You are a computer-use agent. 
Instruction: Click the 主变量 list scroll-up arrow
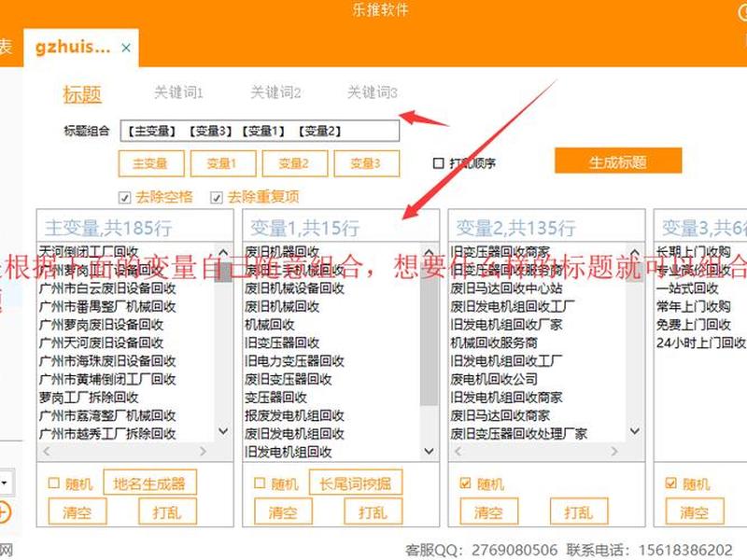pos(223,252)
